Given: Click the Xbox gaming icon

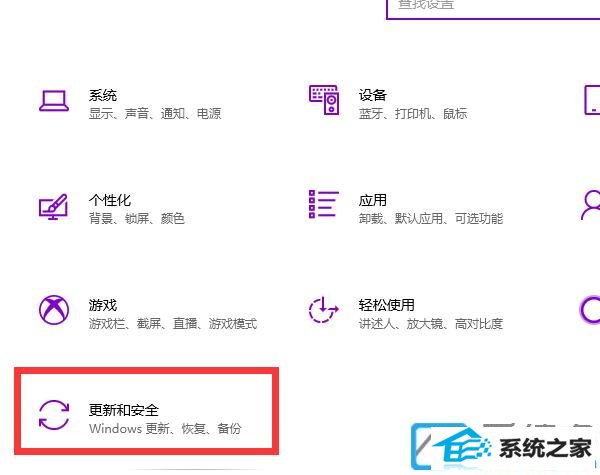Looking at the screenshot, I should click(x=54, y=310).
